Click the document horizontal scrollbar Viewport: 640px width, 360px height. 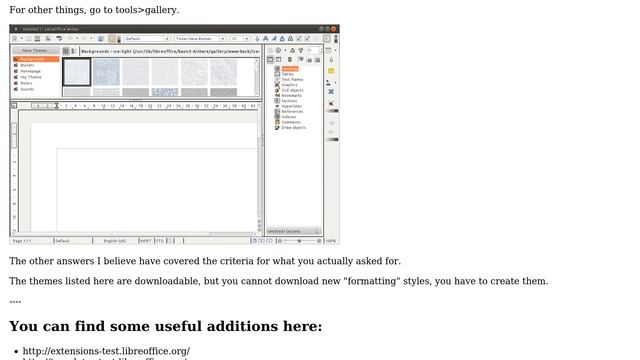[135, 234]
